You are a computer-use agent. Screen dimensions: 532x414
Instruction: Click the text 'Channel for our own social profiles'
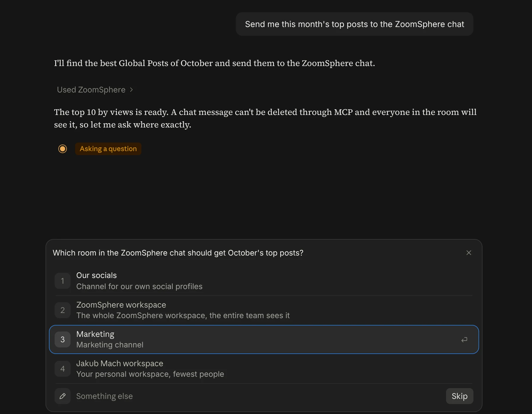(x=139, y=286)
